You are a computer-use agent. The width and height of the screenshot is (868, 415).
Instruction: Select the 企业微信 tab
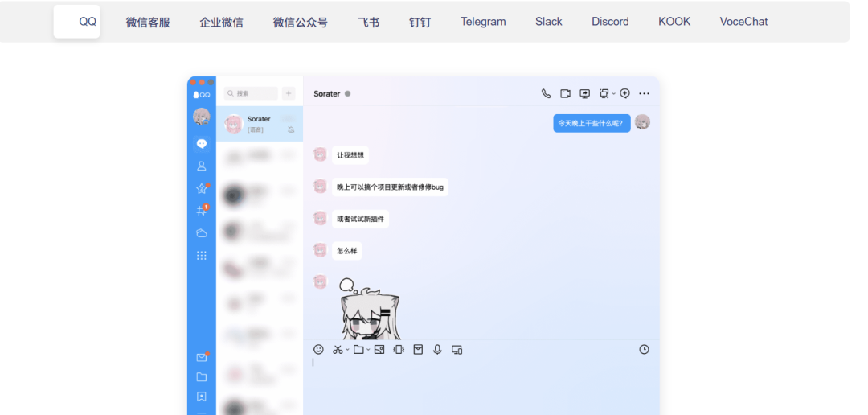222,23
